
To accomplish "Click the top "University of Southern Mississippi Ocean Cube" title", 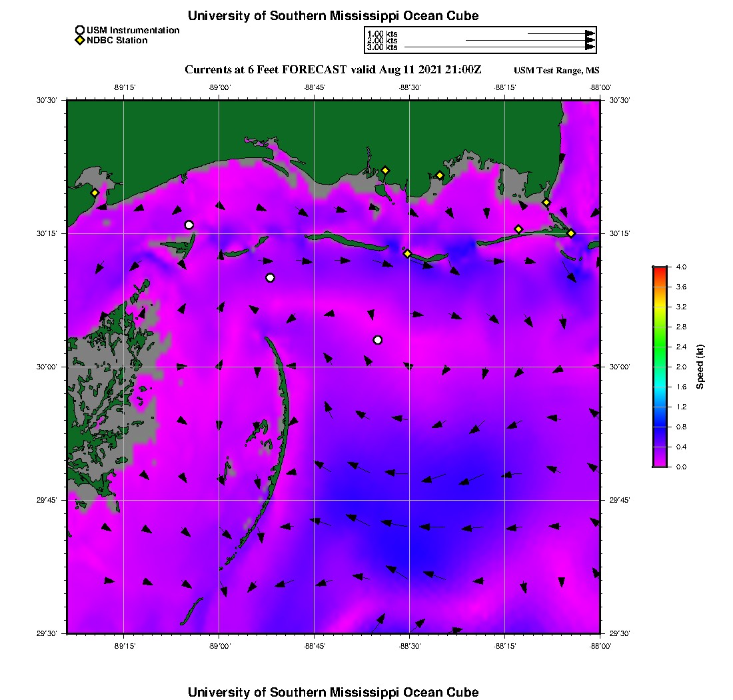I will coord(333,15).
